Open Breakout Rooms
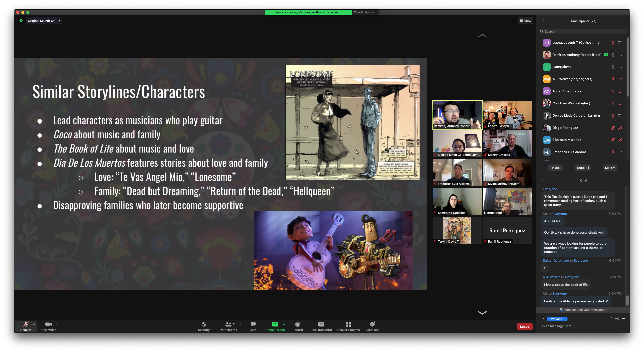The width and height of the screenshot is (644, 352). pyautogui.click(x=348, y=326)
